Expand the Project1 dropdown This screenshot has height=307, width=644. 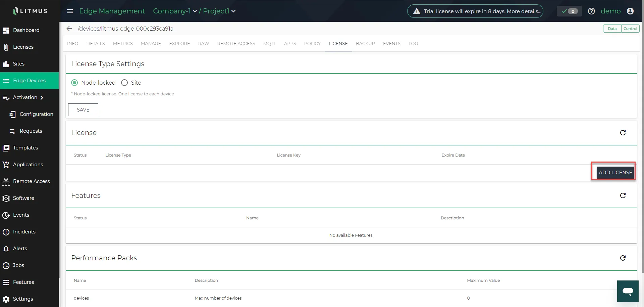[x=219, y=11]
